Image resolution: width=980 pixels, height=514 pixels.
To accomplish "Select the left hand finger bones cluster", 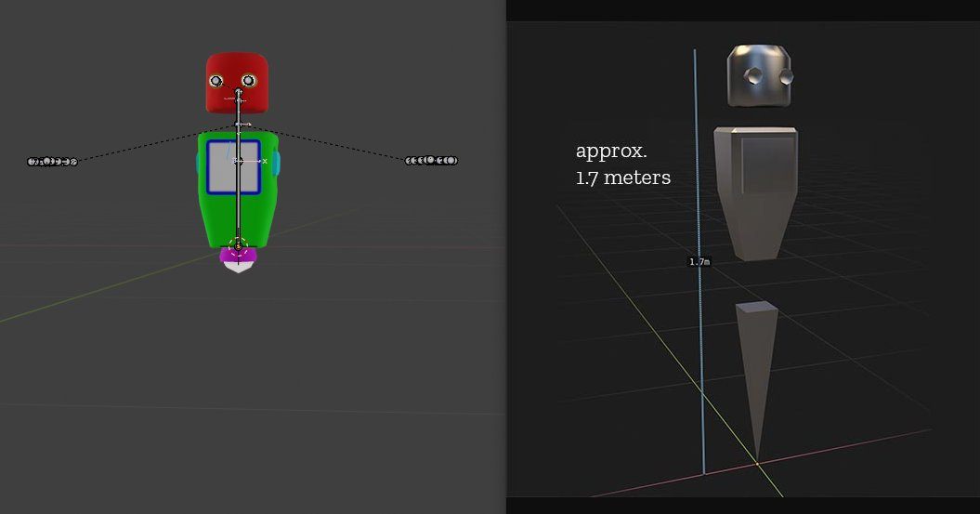I will click(x=53, y=162).
